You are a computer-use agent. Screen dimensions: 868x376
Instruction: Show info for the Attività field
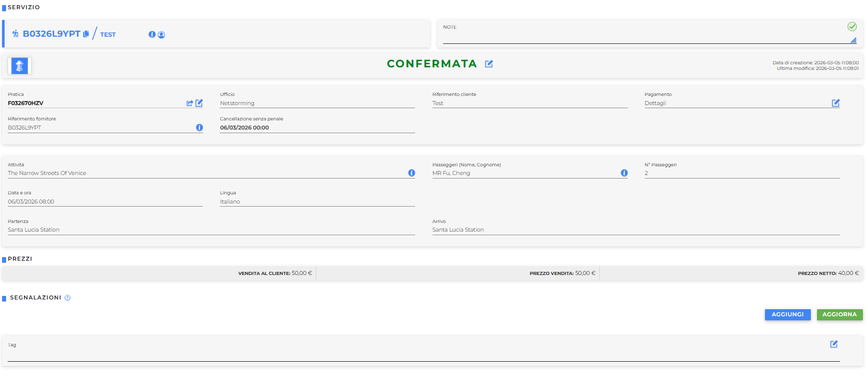coord(412,173)
